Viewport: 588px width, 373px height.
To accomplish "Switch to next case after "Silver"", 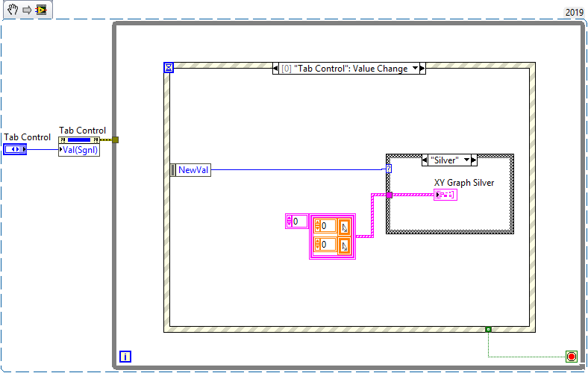I will click(474, 160).
